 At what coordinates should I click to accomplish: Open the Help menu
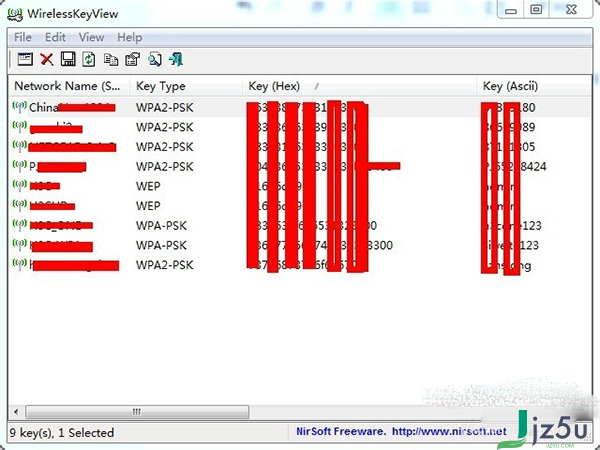tap(130, 37)
